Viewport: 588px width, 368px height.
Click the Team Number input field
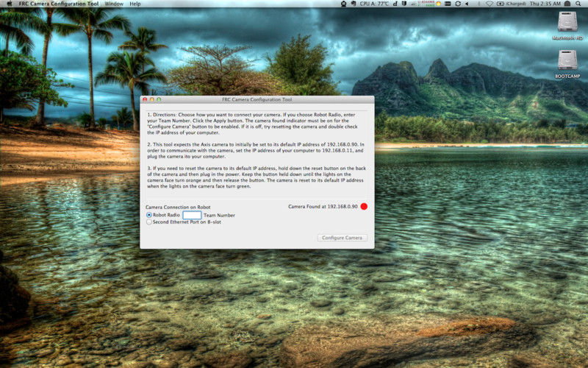pyautogui.click(x=192, y=215)
